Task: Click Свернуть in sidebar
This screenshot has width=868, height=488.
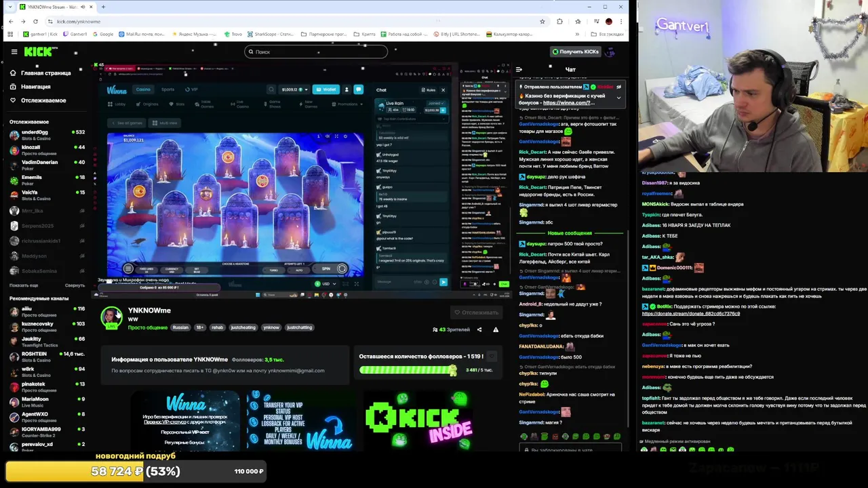Action: click(75, 285)
